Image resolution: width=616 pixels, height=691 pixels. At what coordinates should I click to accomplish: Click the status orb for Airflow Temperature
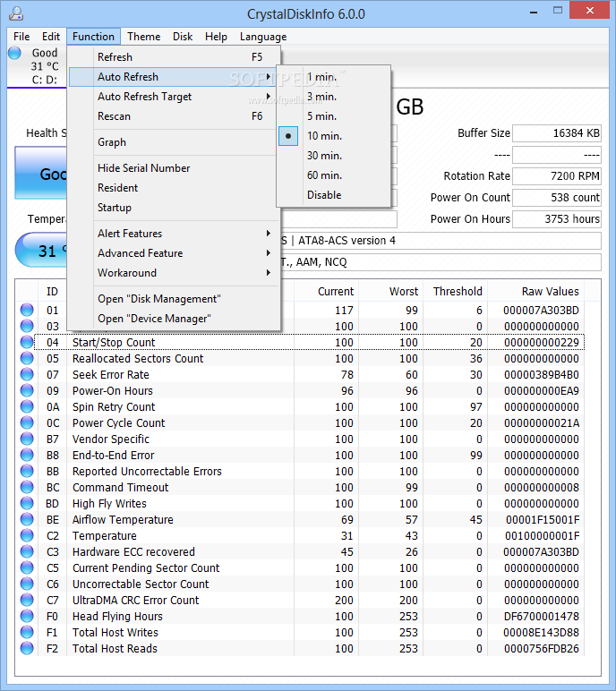coord(27,519)
